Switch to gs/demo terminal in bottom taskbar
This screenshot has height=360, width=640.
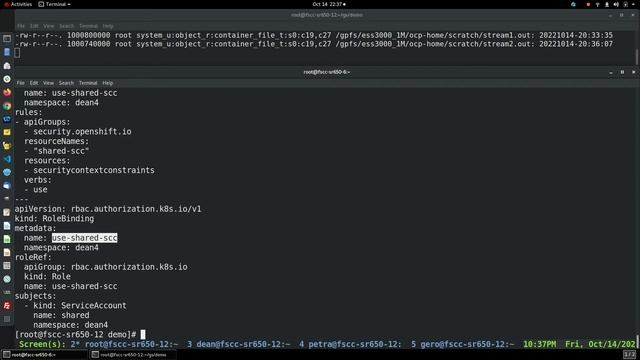click(133, 355)
